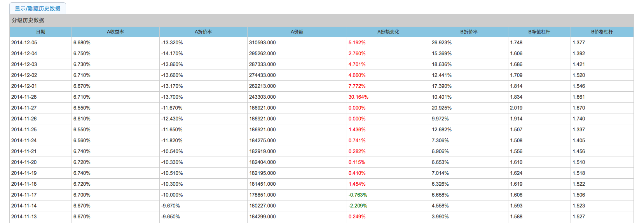The height and width of the screenshot is (223, 644).
Task: Click the 310593.000 A份额 cell
Action: (x=262, y=43)
